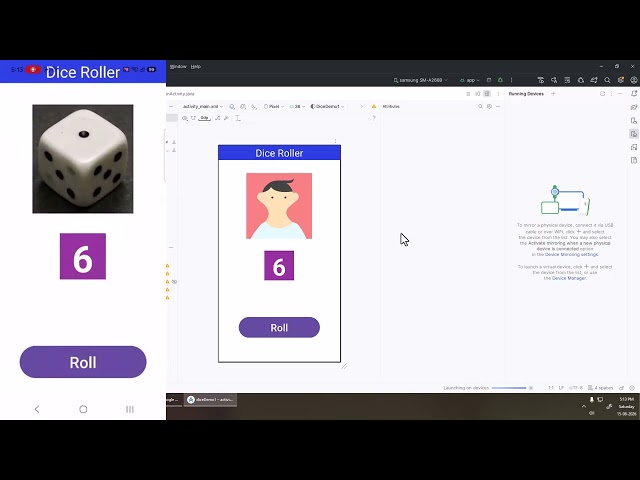Switch editor to Design view mode
640x480 pixels.
[487, 94]
